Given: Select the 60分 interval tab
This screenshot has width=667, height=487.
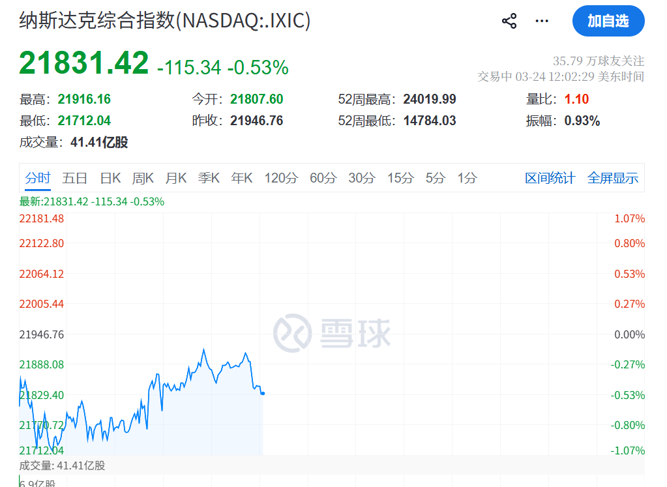Looking at the screenshot, I should pyautogui.click(x=323, y=178).
